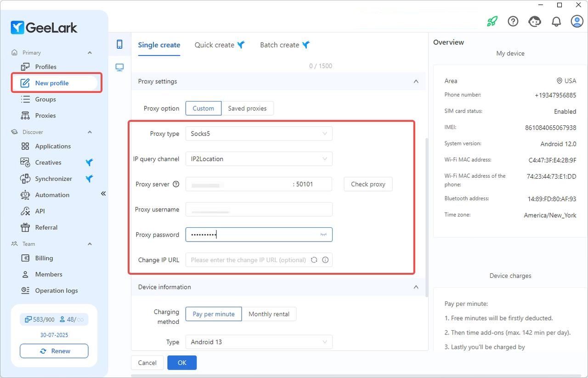Click the Profiles sidebar icon
This screenshot has height=378, width=588.
[x=25, y=67]
